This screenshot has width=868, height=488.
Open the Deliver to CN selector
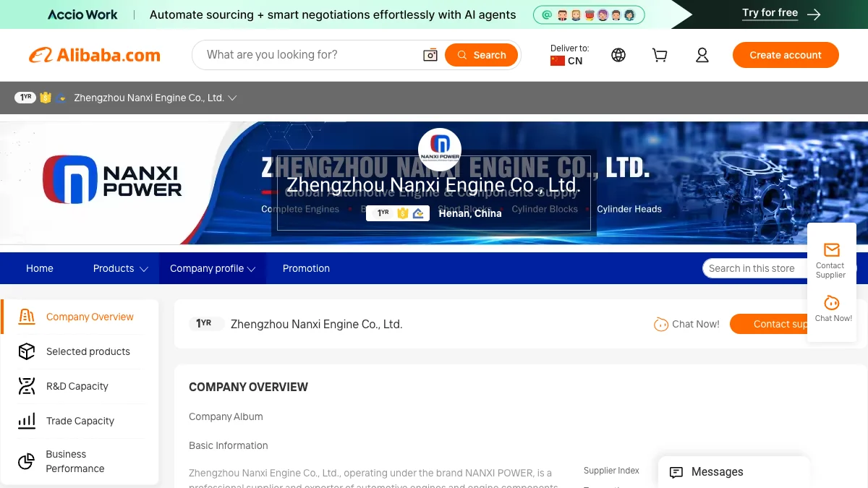pos(570,55)
